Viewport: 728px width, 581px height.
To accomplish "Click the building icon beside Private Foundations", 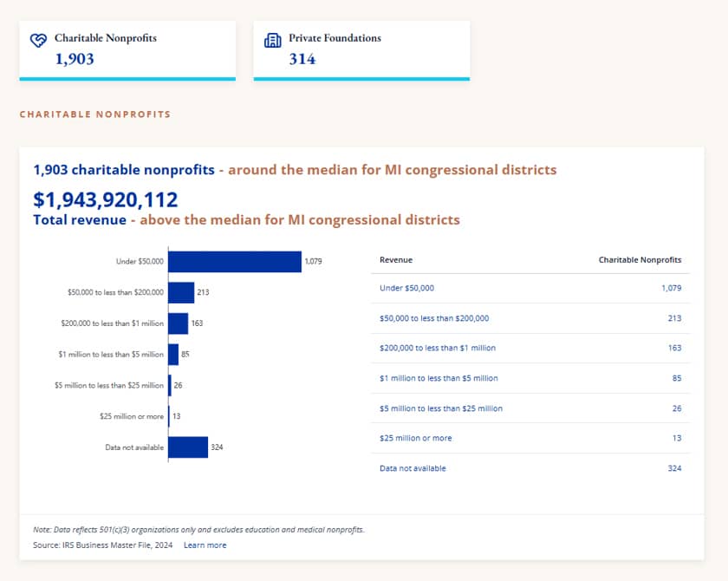I will (x=272, y=41).
